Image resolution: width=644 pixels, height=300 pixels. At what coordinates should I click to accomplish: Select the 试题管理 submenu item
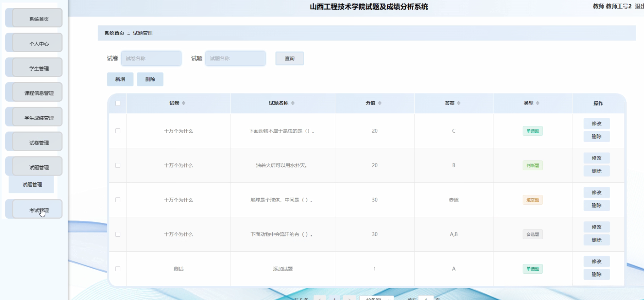tap(31, 184)
